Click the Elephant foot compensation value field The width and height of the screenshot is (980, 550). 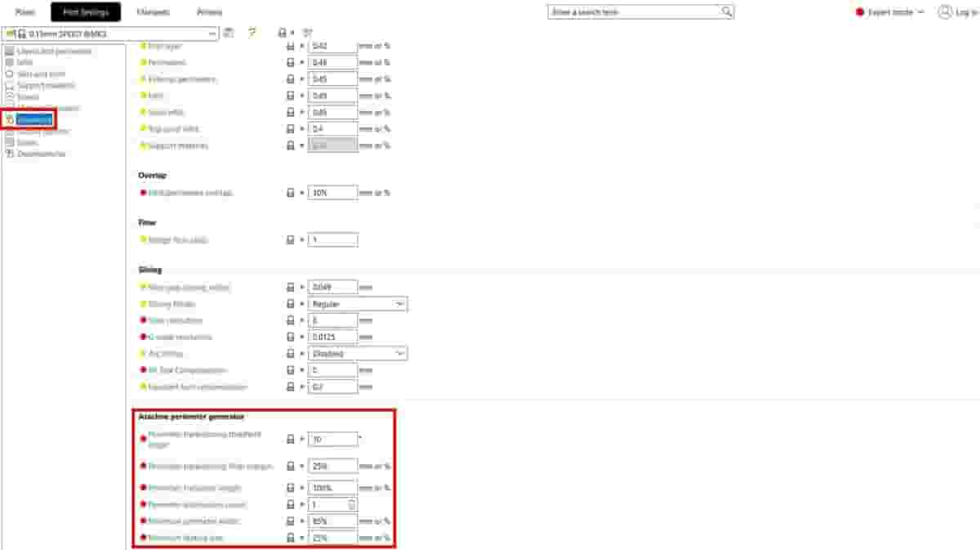[332, 387]
